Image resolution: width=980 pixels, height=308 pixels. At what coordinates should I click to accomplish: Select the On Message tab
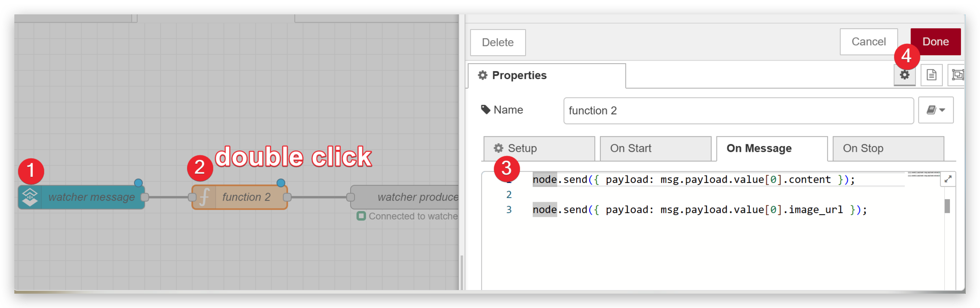(772, 148)
